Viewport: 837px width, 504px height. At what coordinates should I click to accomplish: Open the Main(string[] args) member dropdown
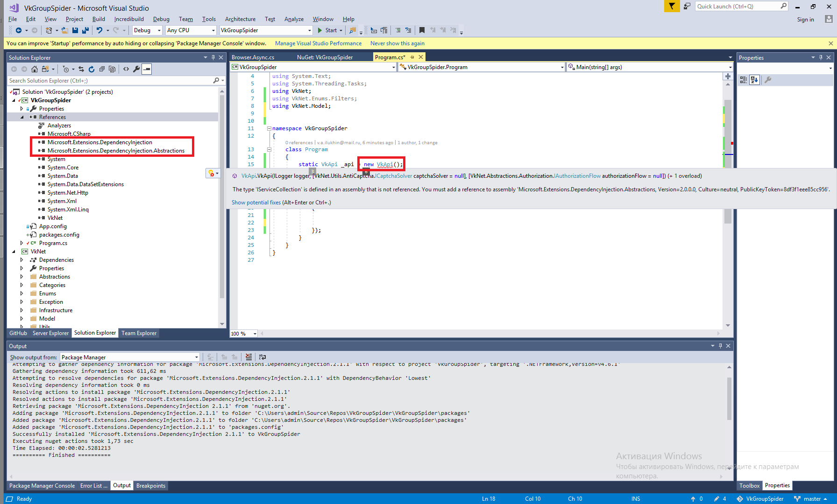(x=649, y=67)
